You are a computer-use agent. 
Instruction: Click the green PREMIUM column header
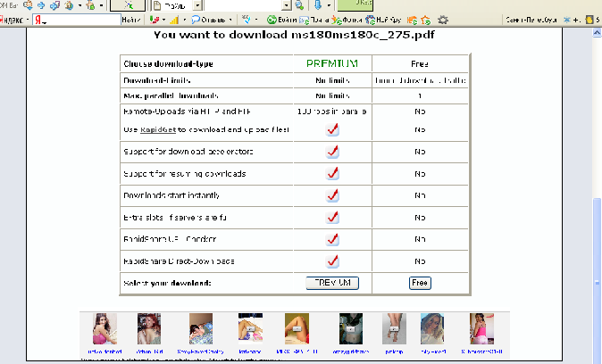pyautogui.click(x=332, y=63)
